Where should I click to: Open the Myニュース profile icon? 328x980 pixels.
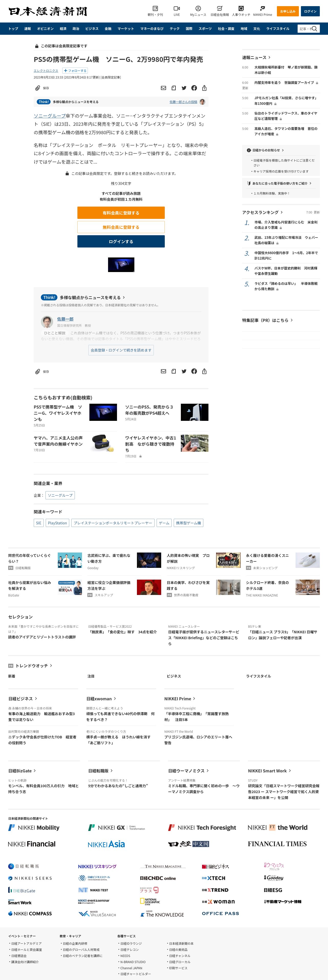pos(198,8)
